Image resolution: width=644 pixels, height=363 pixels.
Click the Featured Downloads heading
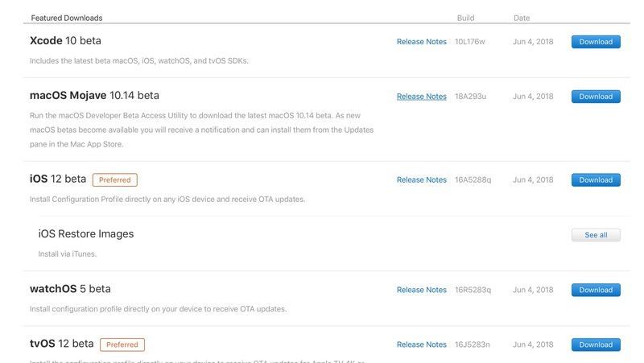tap(67, 18)
